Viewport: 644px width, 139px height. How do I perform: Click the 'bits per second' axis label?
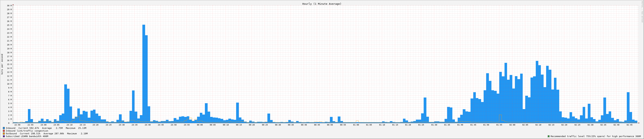[2, 64]
